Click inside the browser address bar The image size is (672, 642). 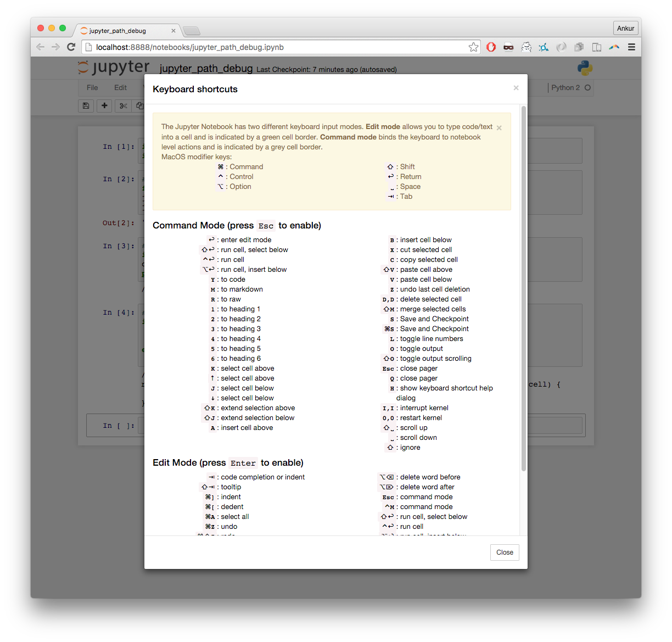point(220,47)
